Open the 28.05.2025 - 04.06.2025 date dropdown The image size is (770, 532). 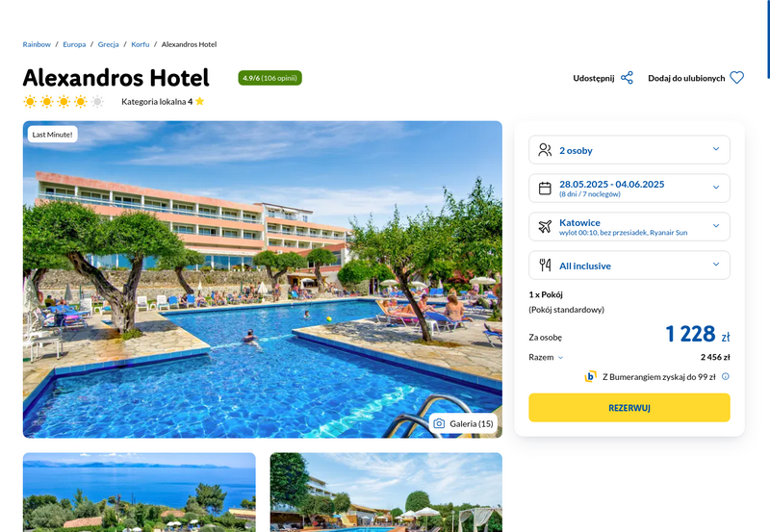tap(629, 188)
